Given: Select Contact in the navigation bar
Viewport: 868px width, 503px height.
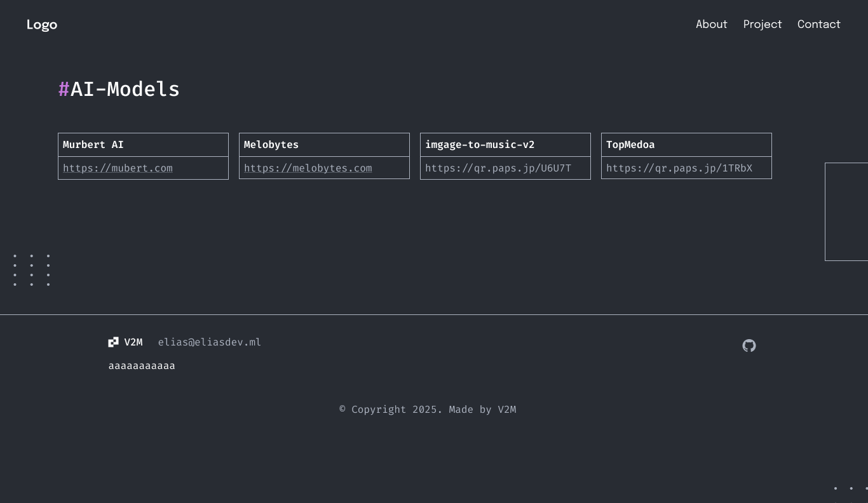Looking at the screenshot, I should pyautogui.click(x=818, y=25).
